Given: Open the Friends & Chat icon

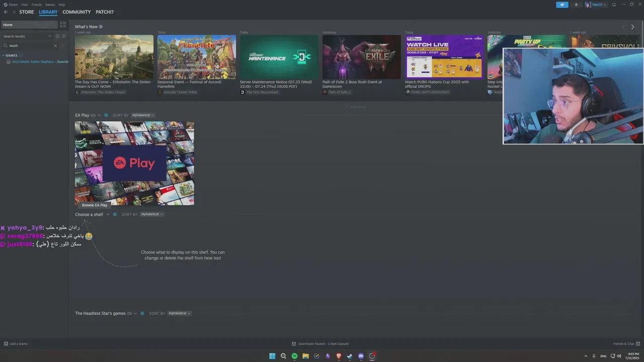Looking at the screenshot, I should pos(637,344).
